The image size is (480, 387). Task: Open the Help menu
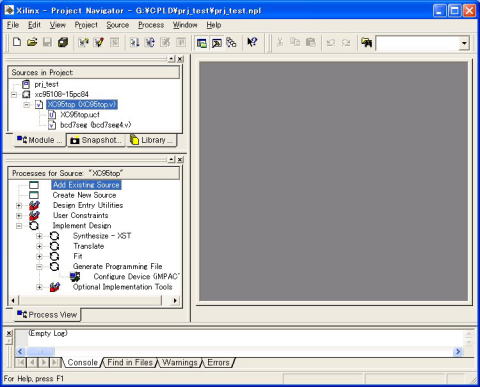pos(214,25)
